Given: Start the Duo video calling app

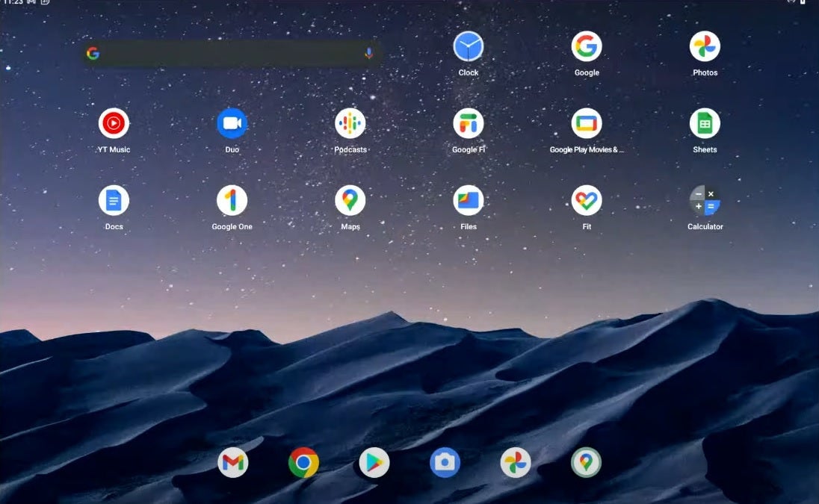Looking at the screenshot, I should 232,124.
